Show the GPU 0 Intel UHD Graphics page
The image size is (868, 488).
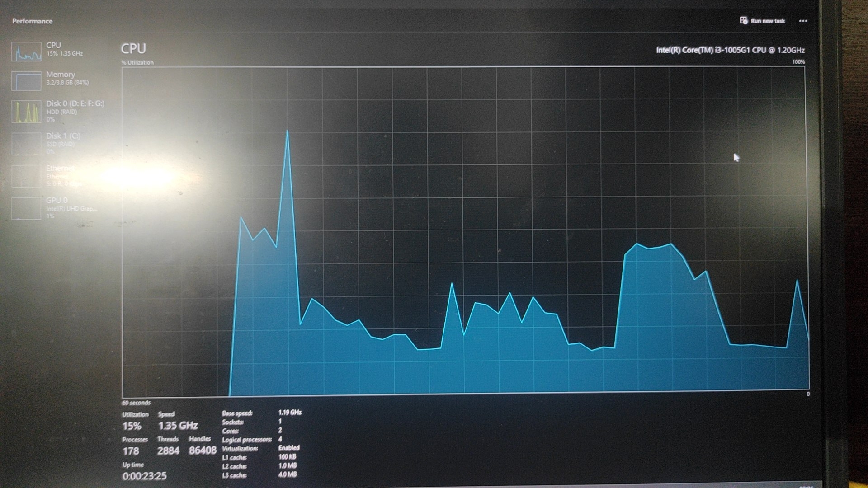coord(71,208)
